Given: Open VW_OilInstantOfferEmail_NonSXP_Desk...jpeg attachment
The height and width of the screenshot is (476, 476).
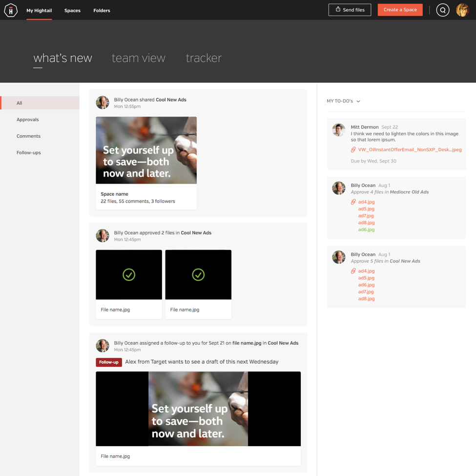Looking at the screenshot, I should point(410,150).
